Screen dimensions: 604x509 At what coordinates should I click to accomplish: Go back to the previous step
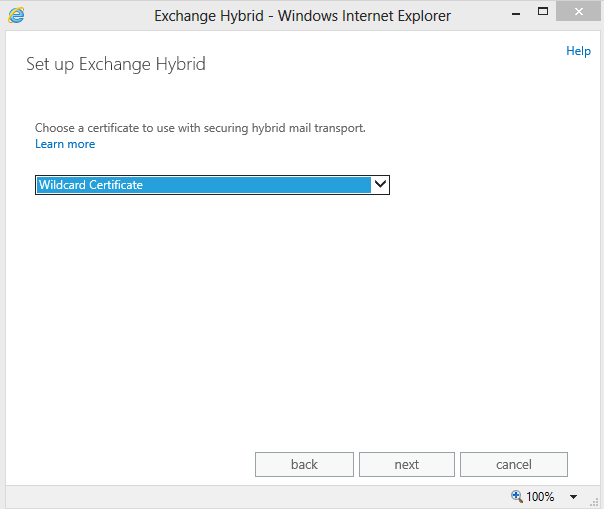click(304, 464)
